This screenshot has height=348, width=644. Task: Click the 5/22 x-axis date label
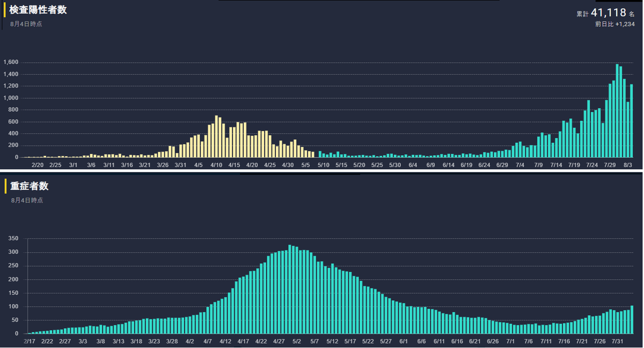point(368,341)
